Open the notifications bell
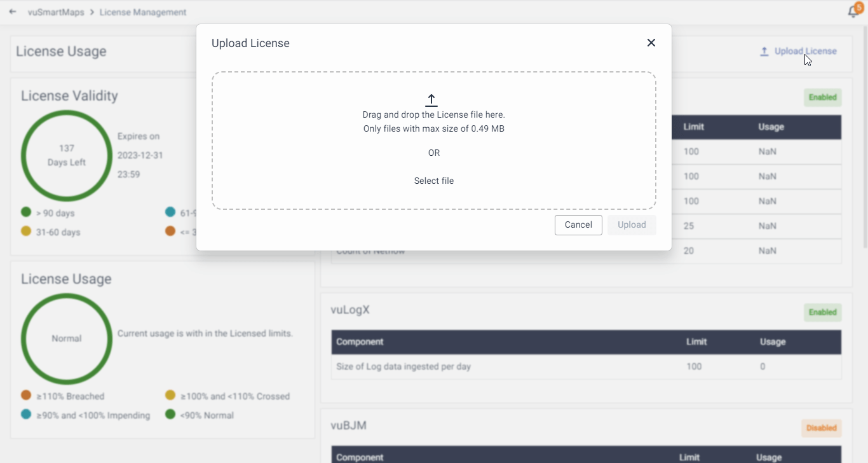868x463 pixels. tap(853, 11)
